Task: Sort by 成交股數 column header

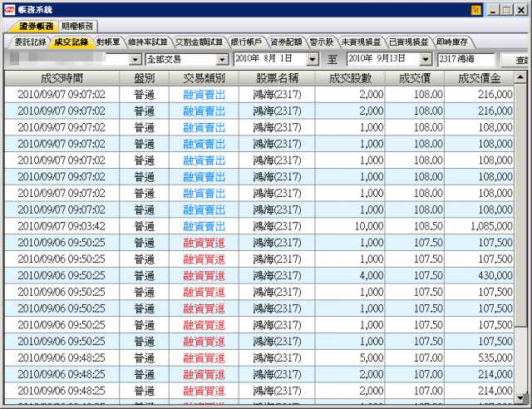Action: tap(350, 78)
